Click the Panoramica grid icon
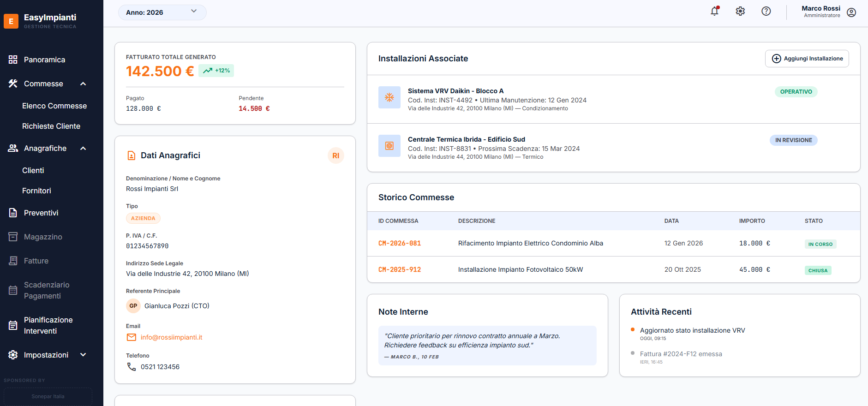 pyautogui.click(x=13, y=60)
